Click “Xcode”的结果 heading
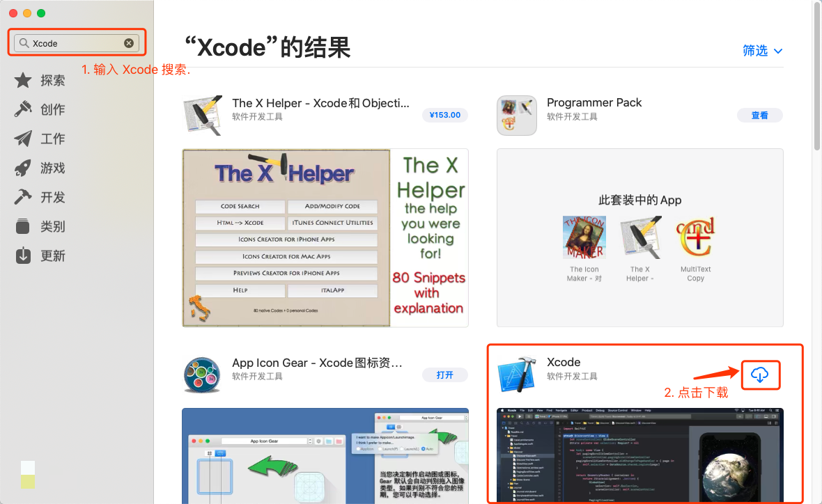This screenshot has width=822, height=504. [x=267, y=47]
